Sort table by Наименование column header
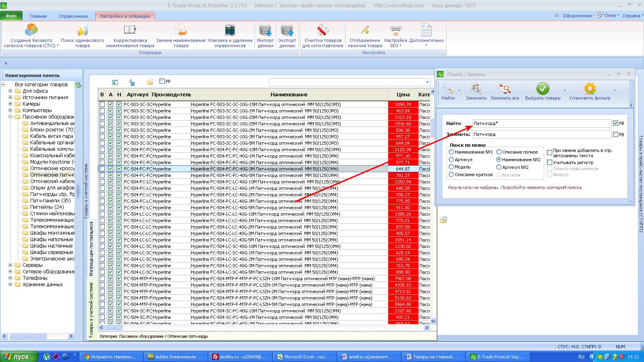Image resolution: width=644 pixels, height=362 pixels. 289,95
